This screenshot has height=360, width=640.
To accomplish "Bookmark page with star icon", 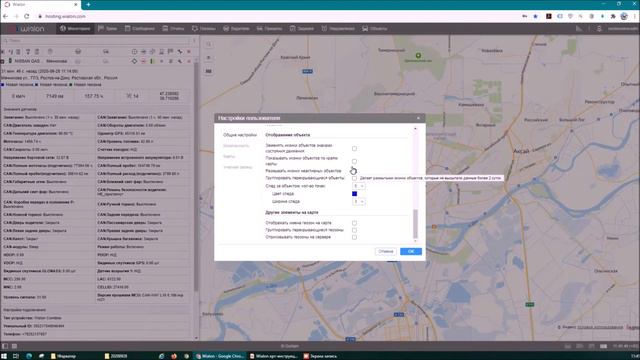I will [536, 16].
